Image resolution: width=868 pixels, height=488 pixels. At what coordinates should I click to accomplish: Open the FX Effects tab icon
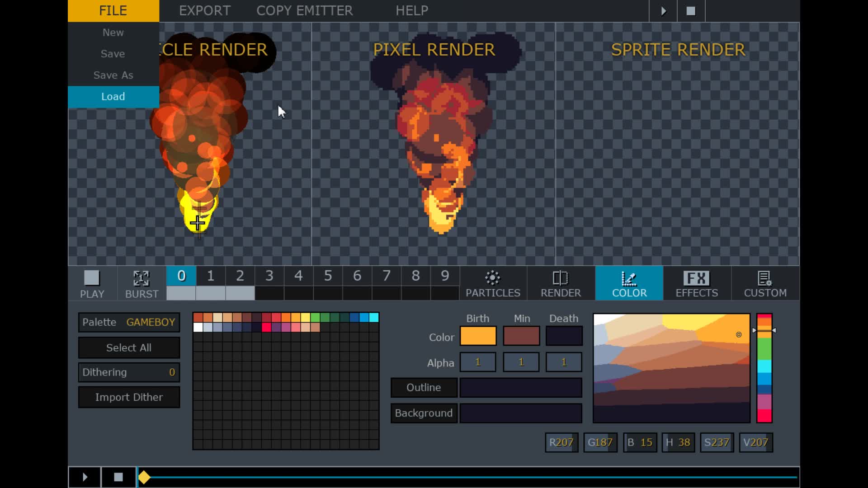pos(696,278)
